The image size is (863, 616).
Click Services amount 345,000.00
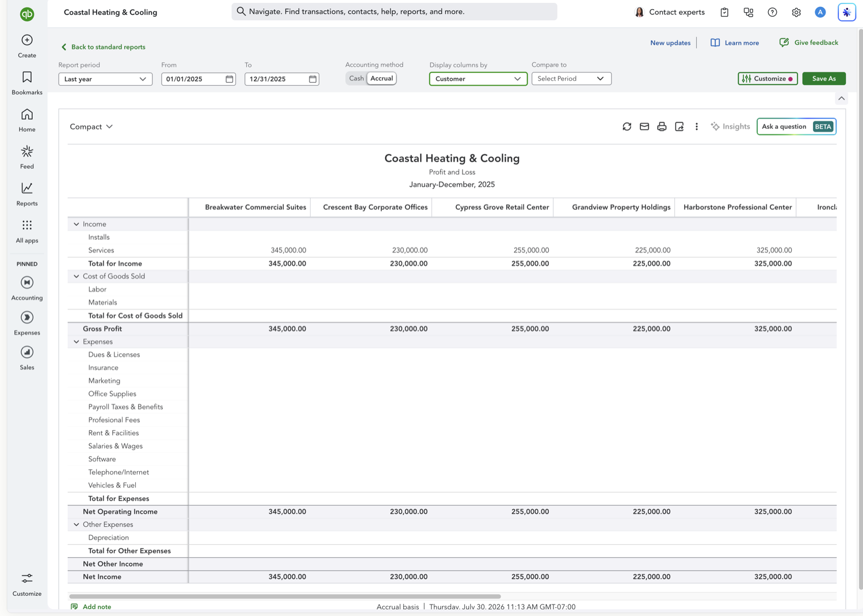tap(288, 250)
